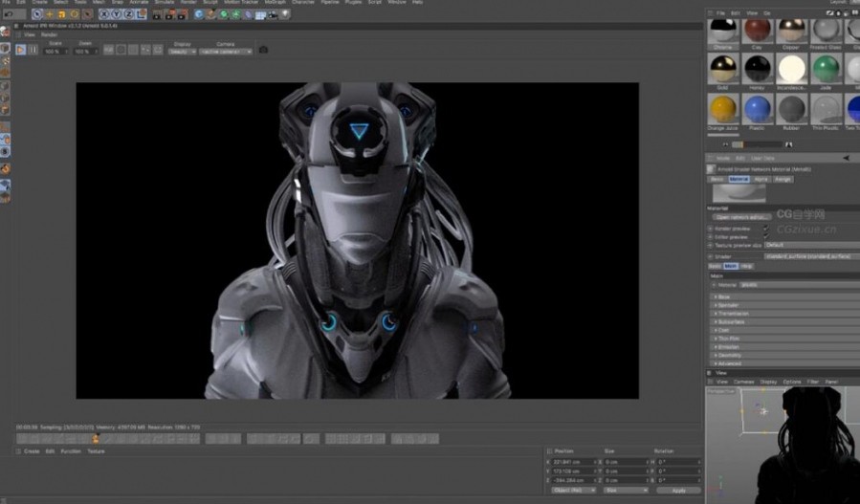Click the green generator icon
The height and width of the screenshot is (504, 860).
[x=224, y=14]
